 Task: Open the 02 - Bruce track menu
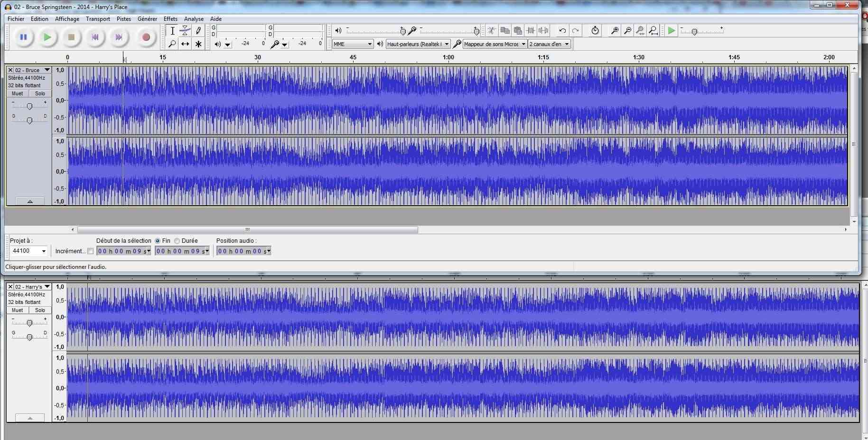coord(32,70)
